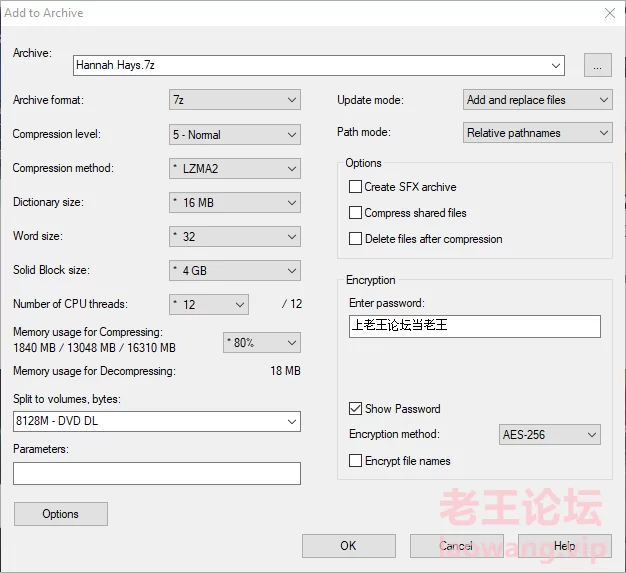The width and height of the screenshot is (626, 573).
Task: Expand the Update mode dropdown
Action: [537, 100]
